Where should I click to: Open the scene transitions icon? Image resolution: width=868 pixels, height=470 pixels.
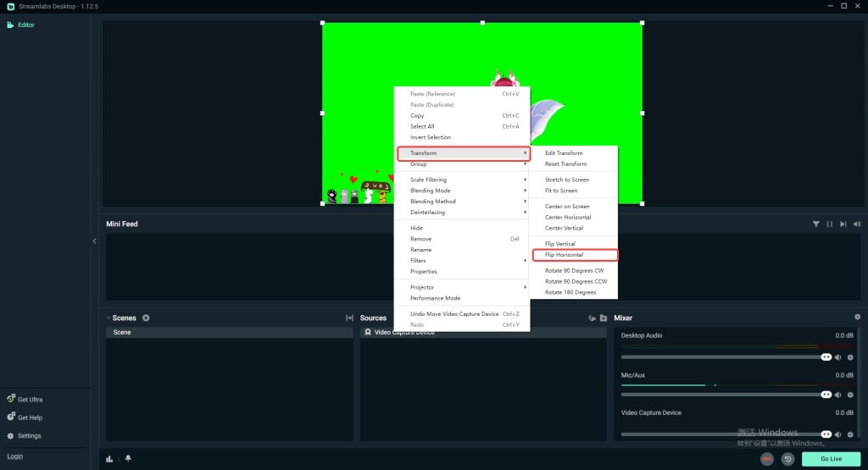click(349, 318)
